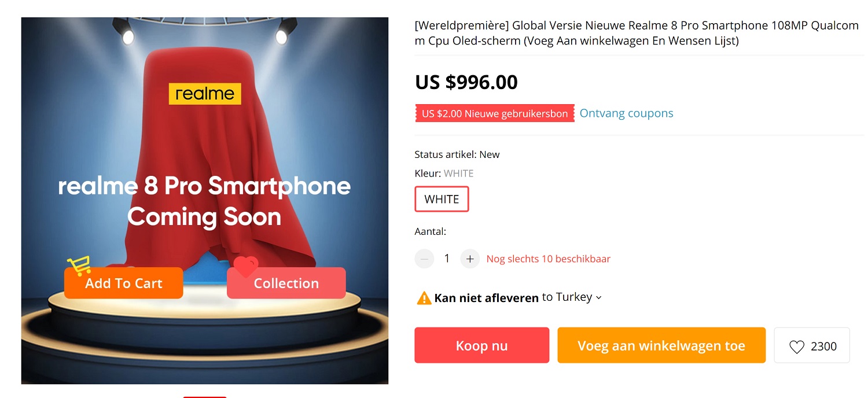Open the Ontvang coupons link
Screen dimensions: 868x398
627,113
